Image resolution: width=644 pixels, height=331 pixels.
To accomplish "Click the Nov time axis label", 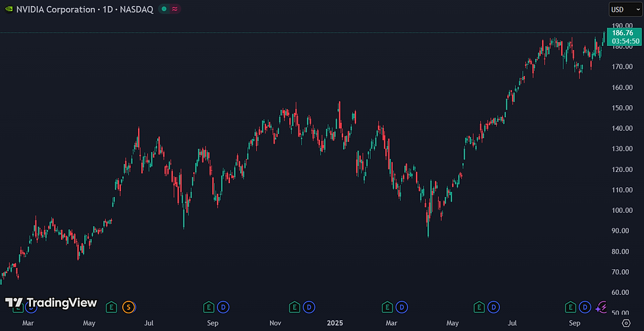I will [x=276, y=323].
